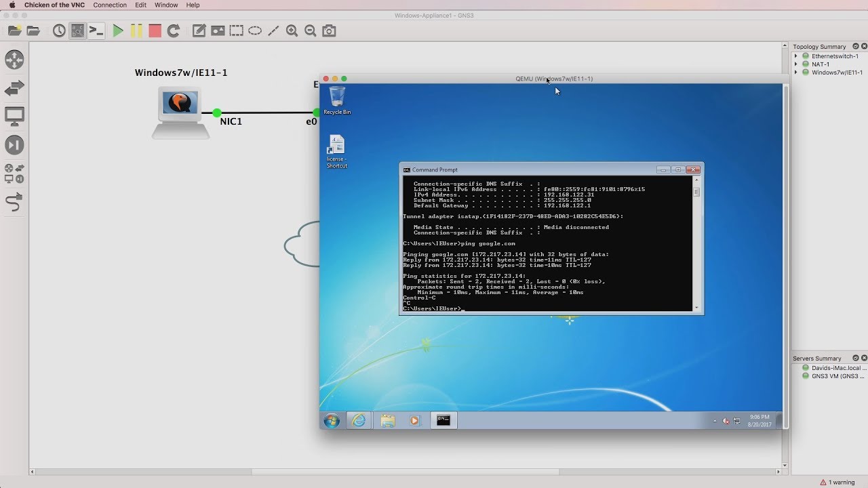Undock the Topology Summary panel
Viewport: 868px width, 488px height.
(x=856, y=46)
